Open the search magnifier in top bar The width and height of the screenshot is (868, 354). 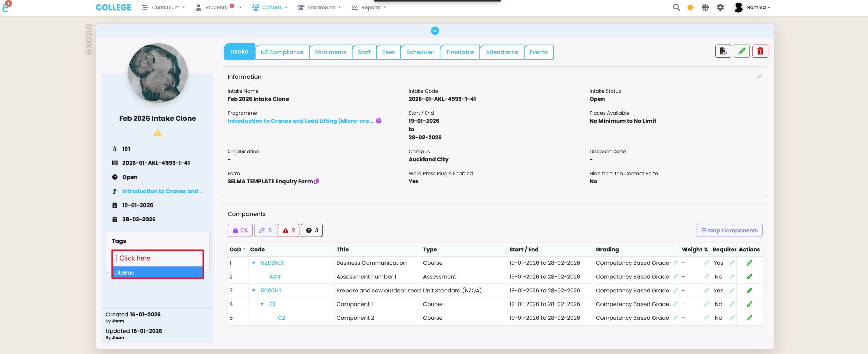[x=676, y=7]
